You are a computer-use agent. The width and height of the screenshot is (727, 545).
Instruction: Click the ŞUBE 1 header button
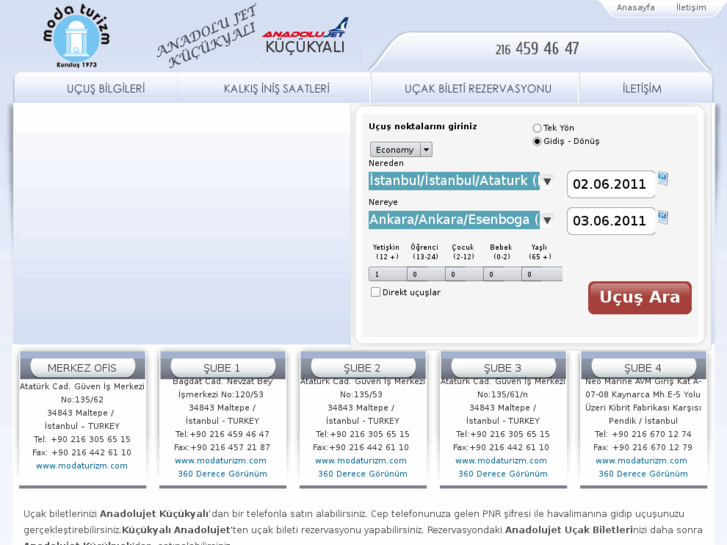point(223,368)
